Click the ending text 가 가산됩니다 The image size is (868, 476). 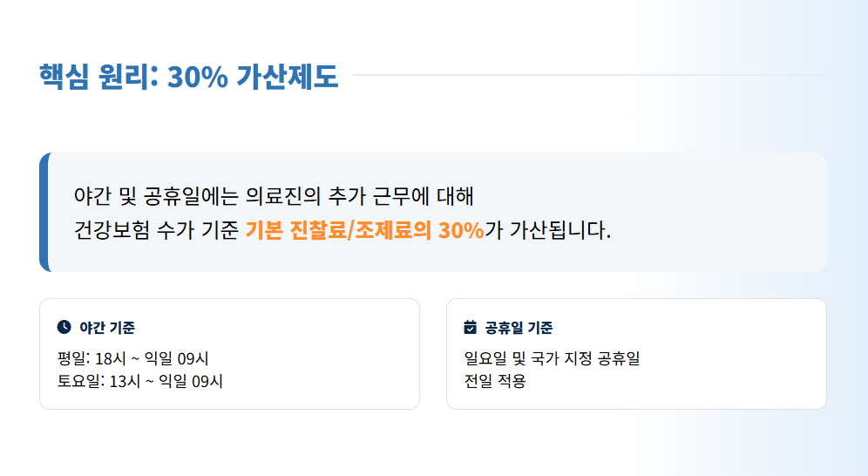coord(548,231)
